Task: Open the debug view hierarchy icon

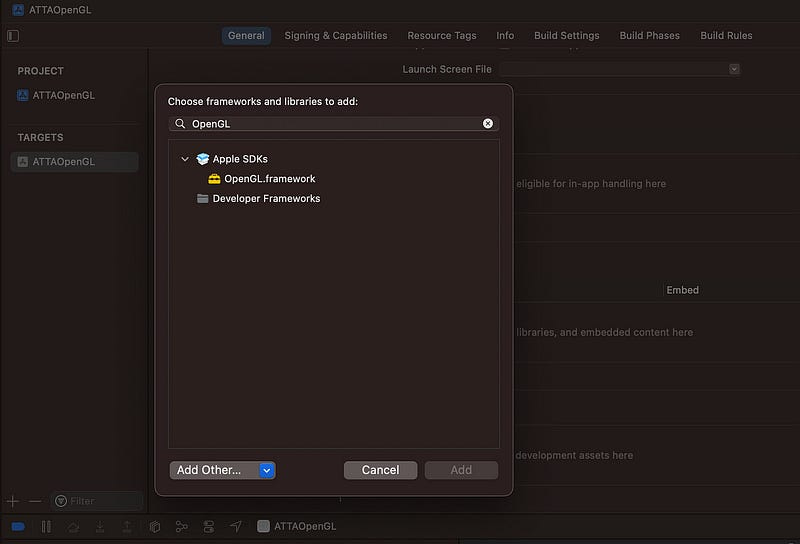Action: coord(155,527)
